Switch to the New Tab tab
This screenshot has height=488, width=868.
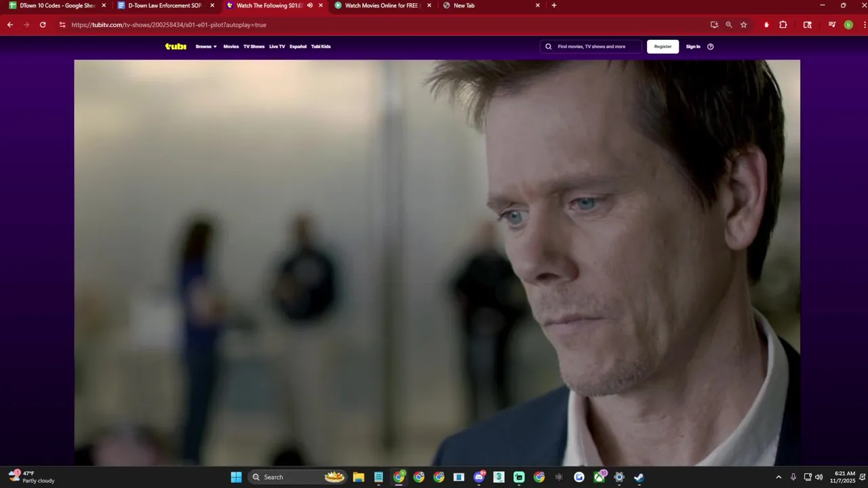pos(490,5)
